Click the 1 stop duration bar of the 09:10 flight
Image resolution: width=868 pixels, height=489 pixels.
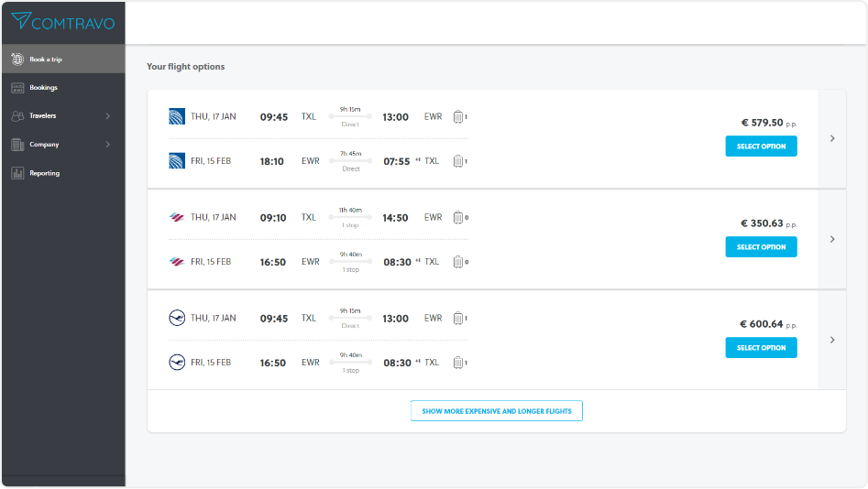point(350,218)
